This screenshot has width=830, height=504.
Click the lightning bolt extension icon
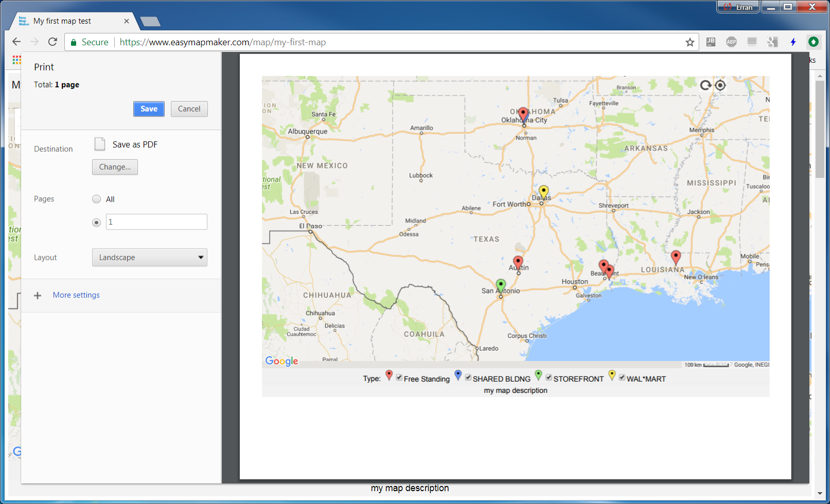[x=792, y=42]
